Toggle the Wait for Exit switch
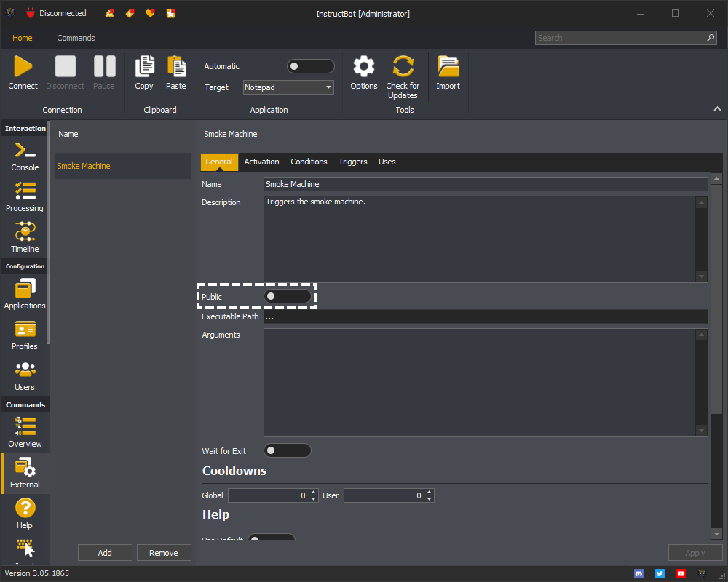728x582 pixels. (288, 450)
